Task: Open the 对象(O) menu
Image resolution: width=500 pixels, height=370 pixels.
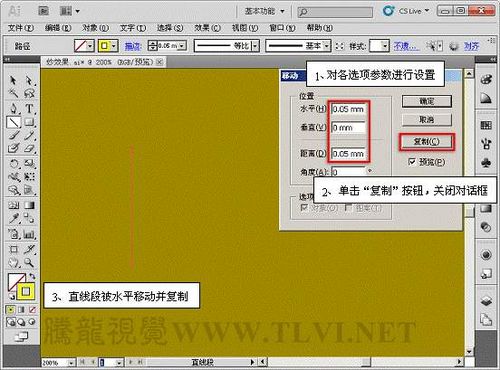Action: tap(96, 28)
